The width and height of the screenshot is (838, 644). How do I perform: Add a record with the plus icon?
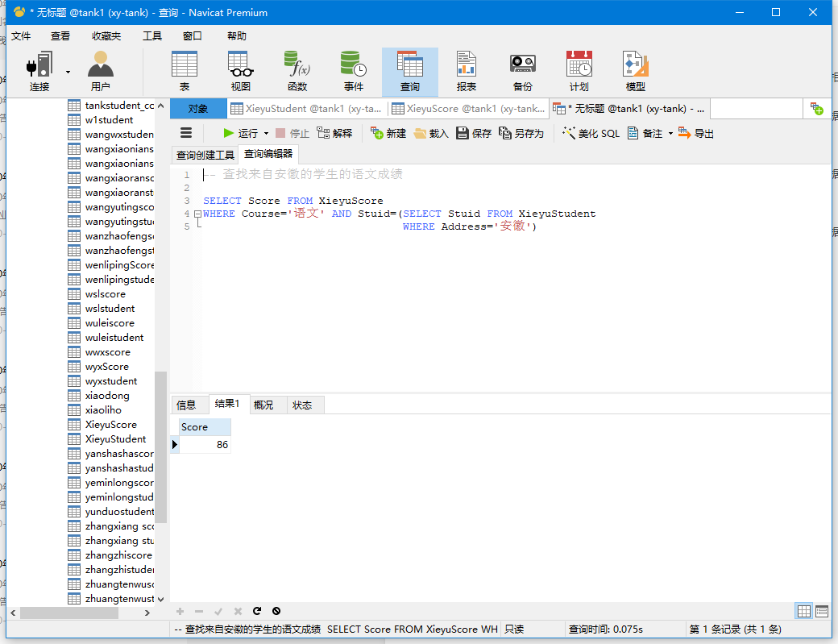point(180,611)
